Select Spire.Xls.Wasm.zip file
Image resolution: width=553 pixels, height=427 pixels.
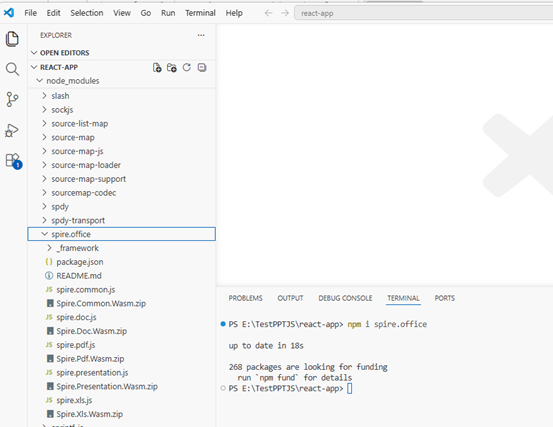122,414
